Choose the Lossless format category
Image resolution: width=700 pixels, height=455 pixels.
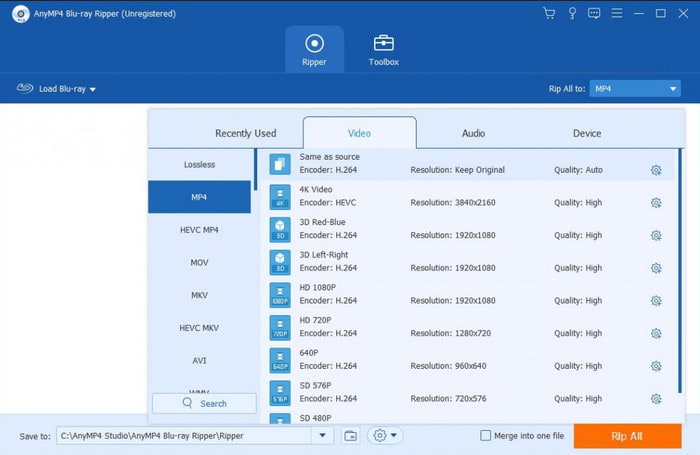click(200, 164)
